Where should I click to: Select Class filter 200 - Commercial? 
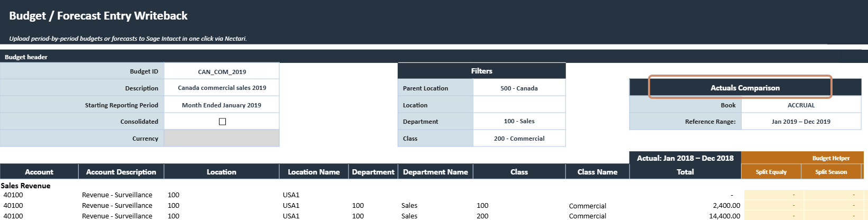[x=519, y=138]
